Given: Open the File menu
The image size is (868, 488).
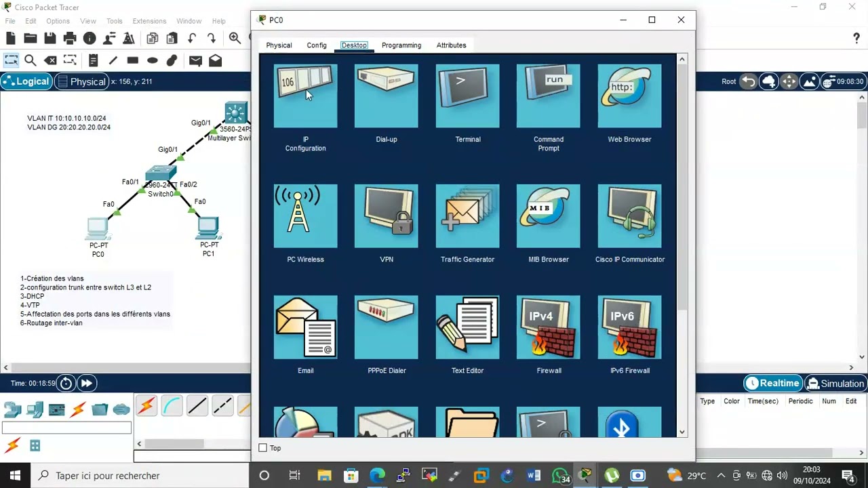Looking at the screenshot, I should 10,21.
